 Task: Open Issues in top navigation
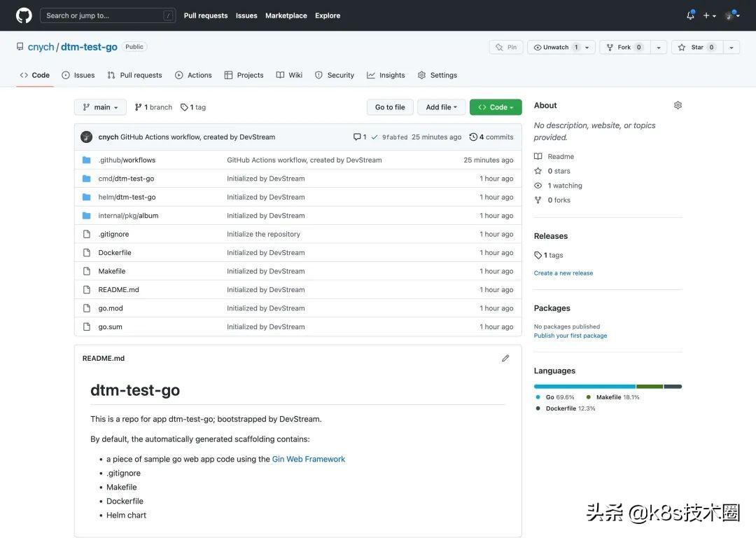coord(246,15)
